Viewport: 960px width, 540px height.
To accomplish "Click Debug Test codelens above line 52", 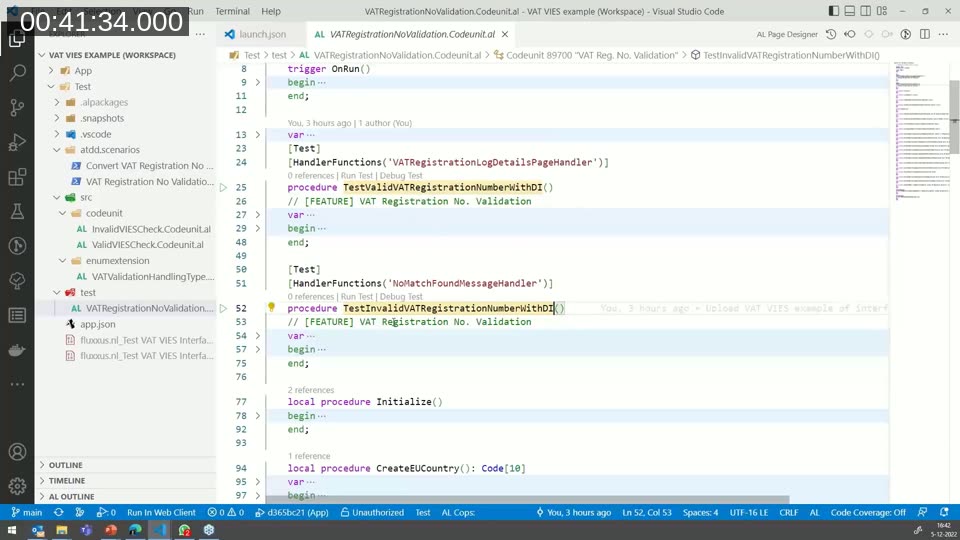I will pyautogui.click(x=401, y=296).
